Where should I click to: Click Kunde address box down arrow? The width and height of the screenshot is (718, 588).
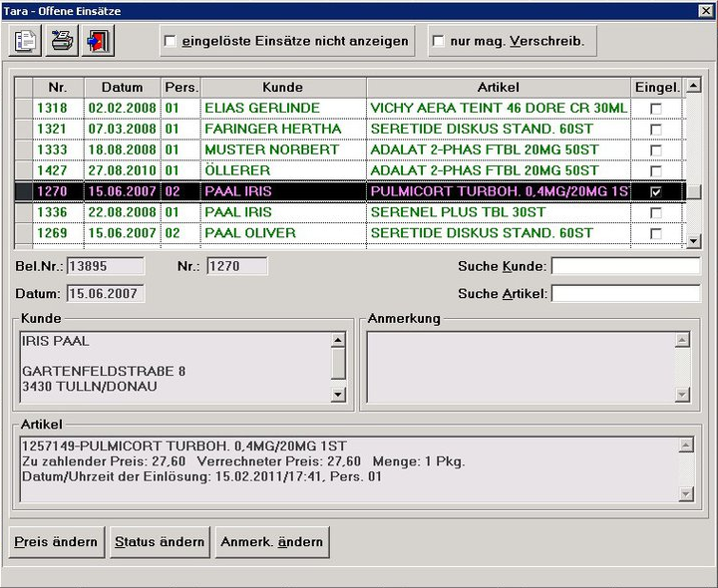[x=338, y=395]
